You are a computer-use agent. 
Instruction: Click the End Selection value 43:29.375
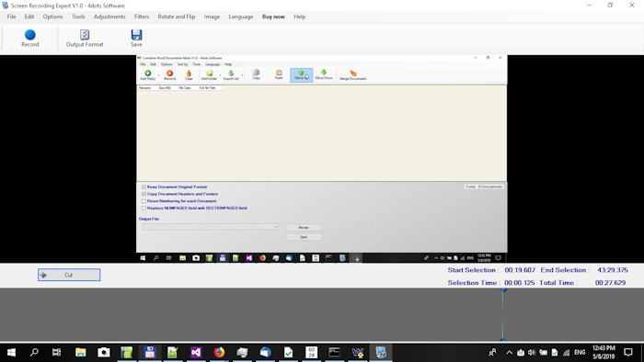[x=613, y=270]
